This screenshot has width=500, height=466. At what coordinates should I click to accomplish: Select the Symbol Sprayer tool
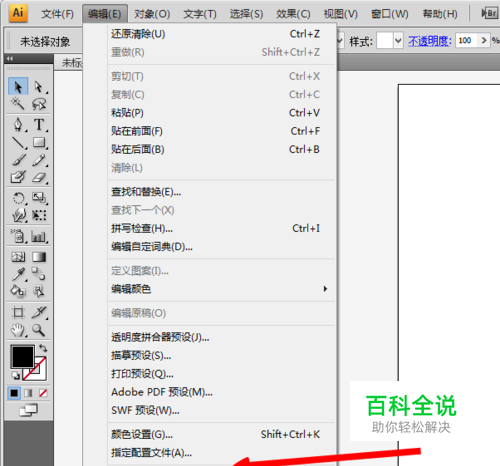[18, 236]
